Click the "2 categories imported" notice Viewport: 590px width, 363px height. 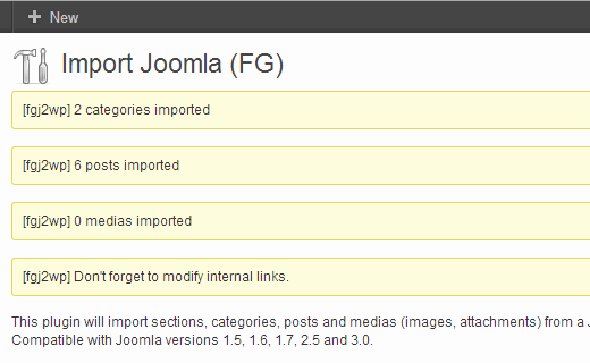tap(301, 110)
